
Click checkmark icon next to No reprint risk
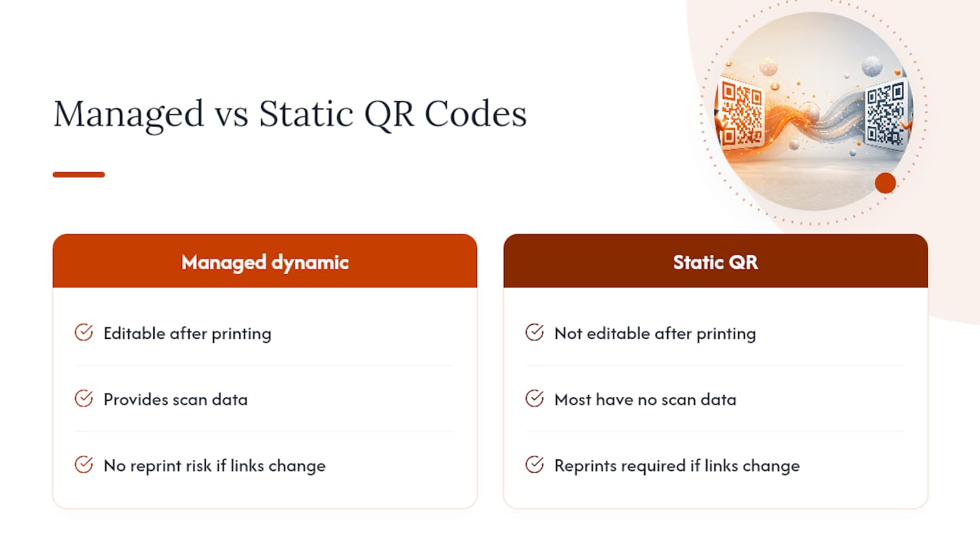pos(83,465)
